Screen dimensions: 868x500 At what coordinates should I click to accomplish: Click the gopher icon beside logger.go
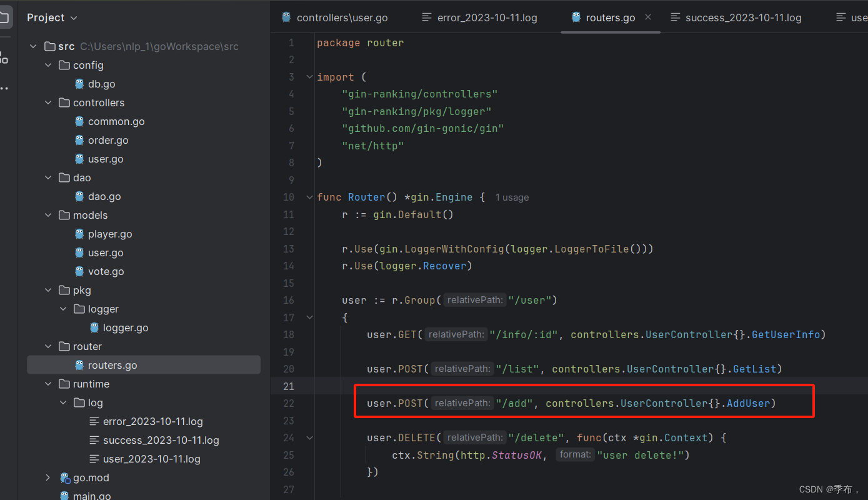[x=94, y=327]
